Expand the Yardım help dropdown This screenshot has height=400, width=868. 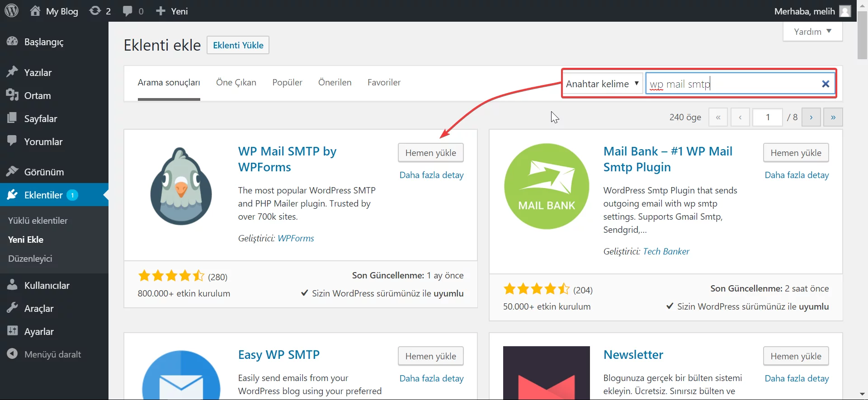[812, 32]
